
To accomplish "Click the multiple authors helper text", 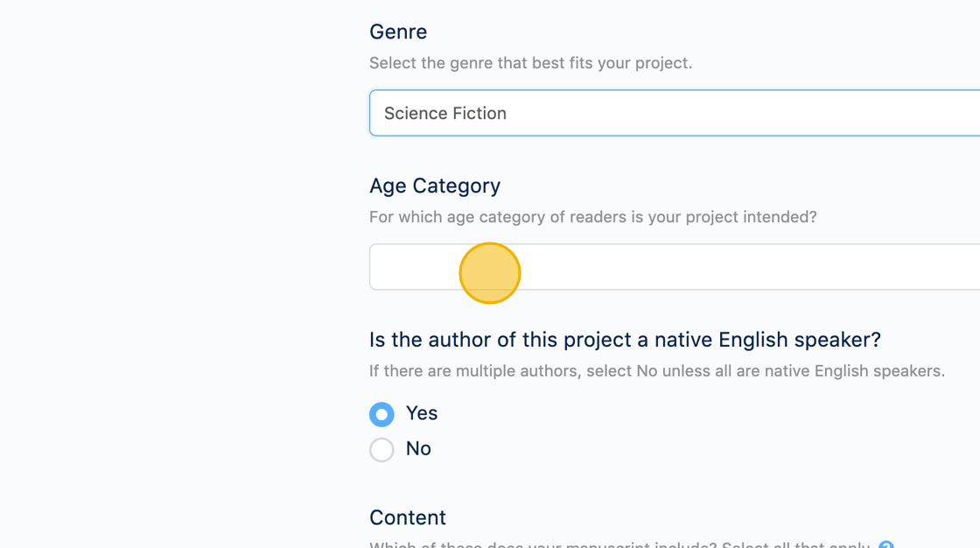I will (x=656, y=371).
